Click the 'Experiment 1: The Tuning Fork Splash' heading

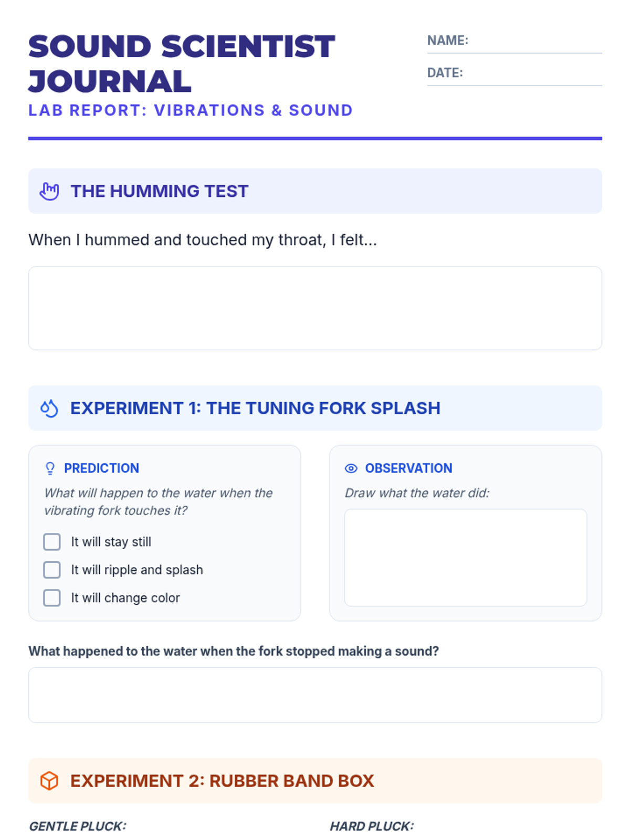pos(255,408)
